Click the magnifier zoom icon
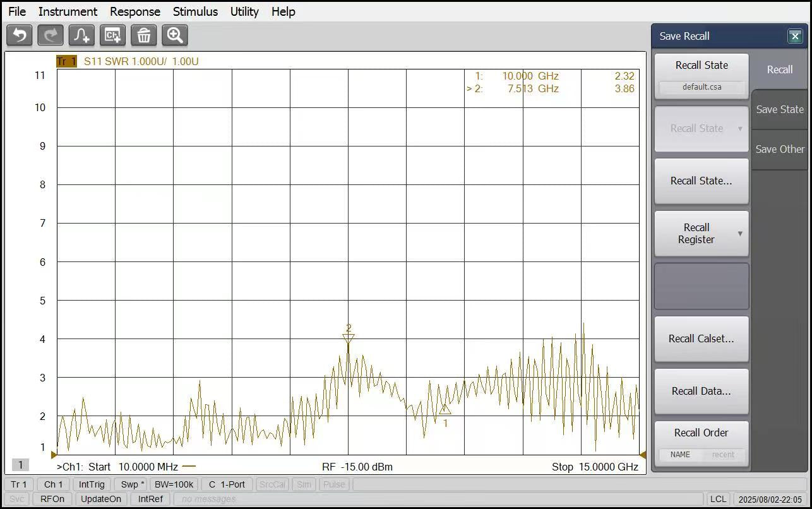 (x=175, y=35)
